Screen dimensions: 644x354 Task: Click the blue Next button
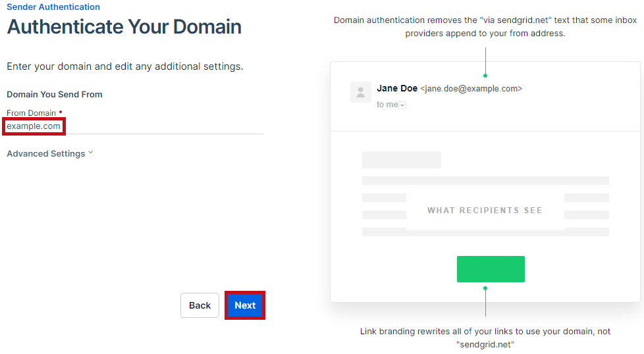point(245,305)
